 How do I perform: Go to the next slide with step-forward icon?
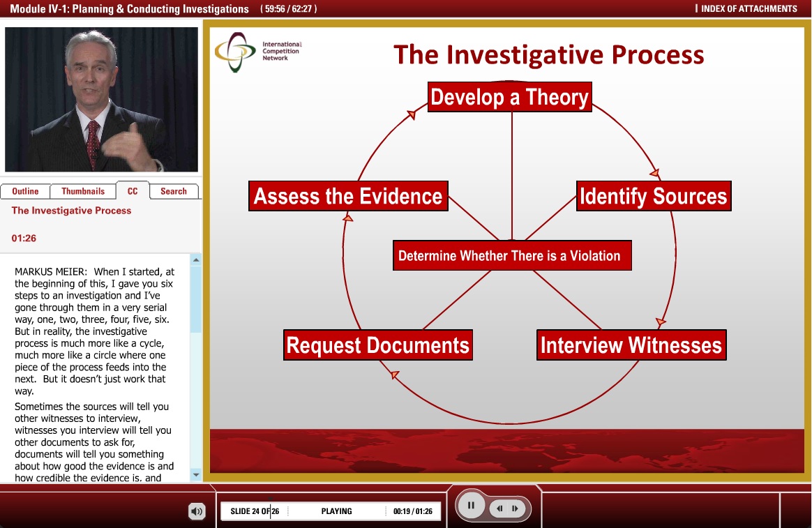[515, 508]
